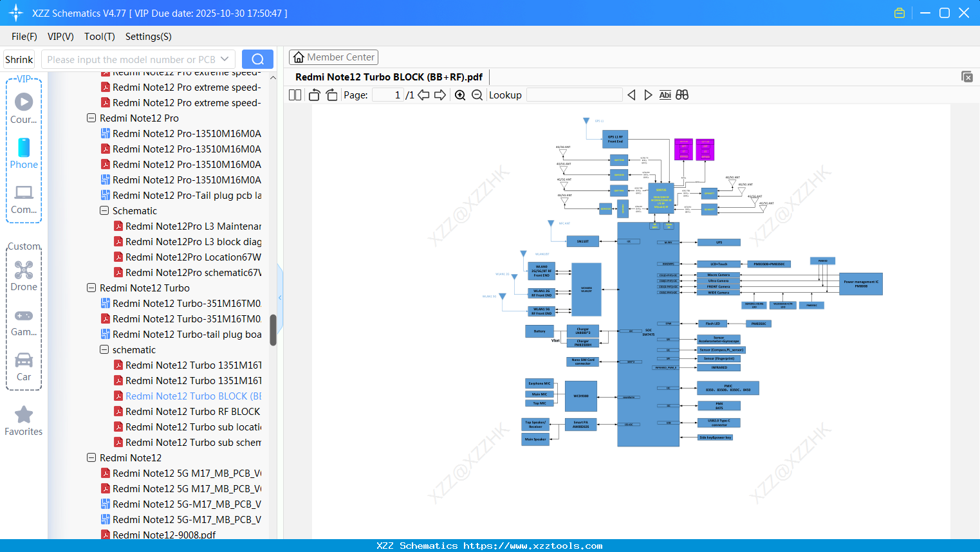Select the Computer category icon
The height and width of the screenshot is (552, 980).
pos(24,199)
